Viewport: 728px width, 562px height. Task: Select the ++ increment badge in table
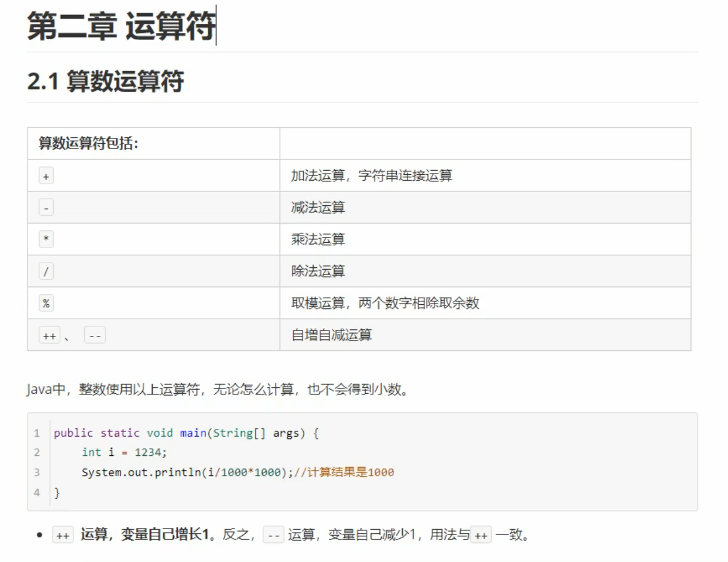pyautogui.click(x=49, y=335)
